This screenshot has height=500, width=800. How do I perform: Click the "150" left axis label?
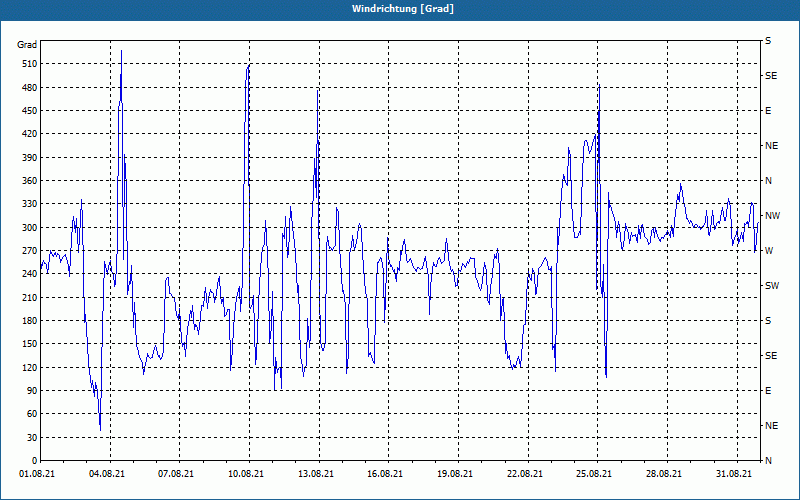[30, 344]
